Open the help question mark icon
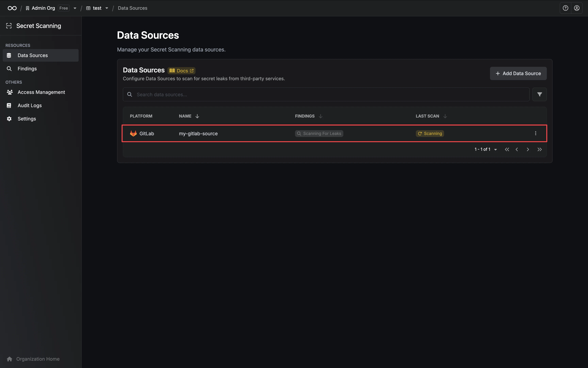588x368 pixels. [x=565, y=8]
